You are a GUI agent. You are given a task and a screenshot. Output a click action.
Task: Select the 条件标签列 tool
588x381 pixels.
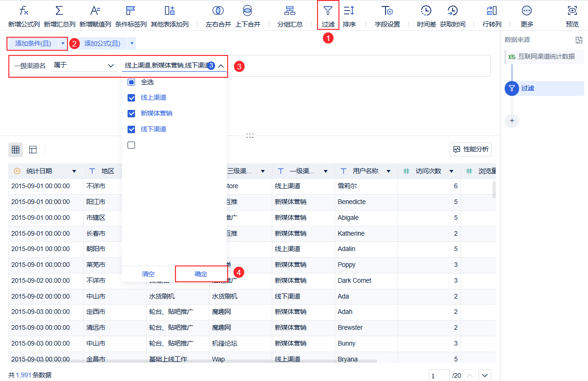pyautogui.click(x=131, y=17)
